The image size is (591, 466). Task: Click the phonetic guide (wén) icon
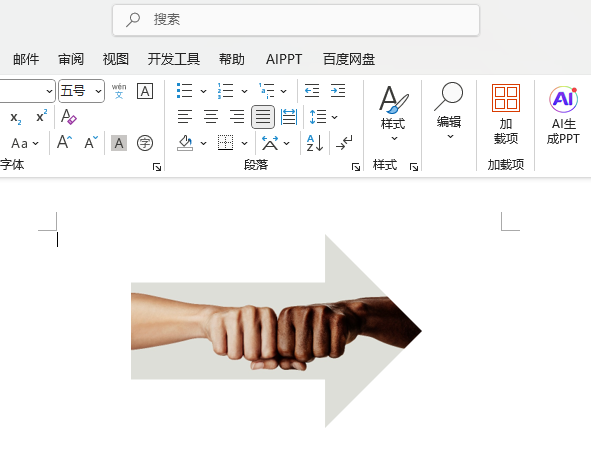[119, 91]
